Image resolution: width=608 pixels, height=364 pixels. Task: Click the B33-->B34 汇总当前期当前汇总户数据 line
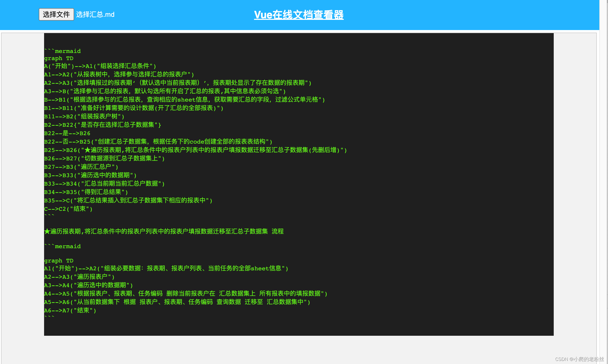click(104, 184)
